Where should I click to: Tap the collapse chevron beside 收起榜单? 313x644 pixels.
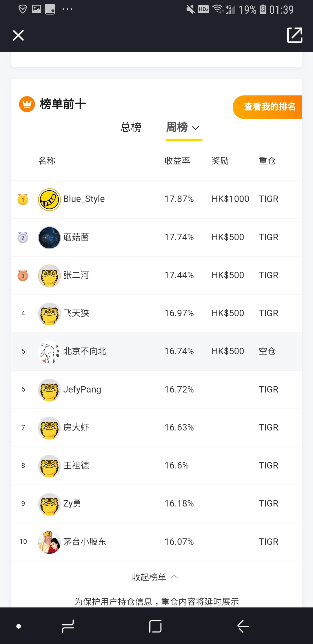point(174,577)
